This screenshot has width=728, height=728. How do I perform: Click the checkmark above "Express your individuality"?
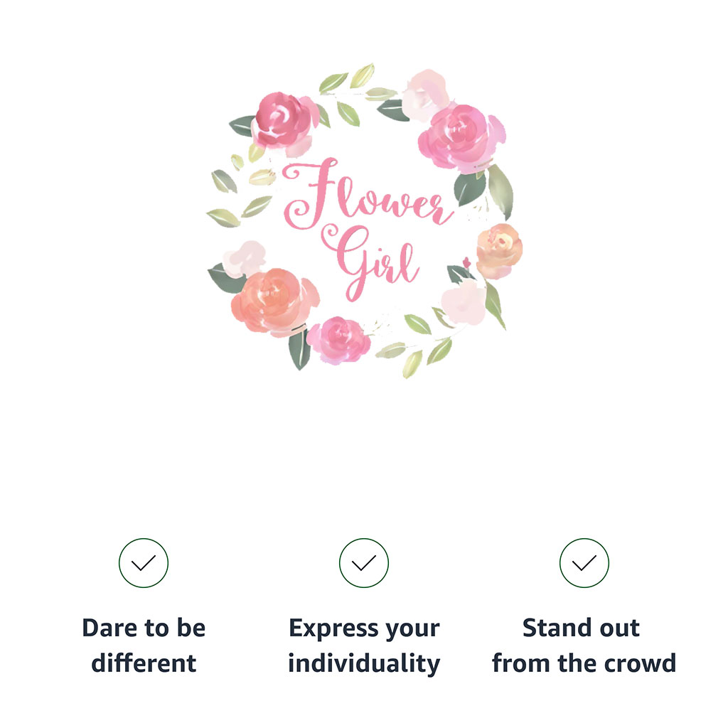tap(364, 563)
